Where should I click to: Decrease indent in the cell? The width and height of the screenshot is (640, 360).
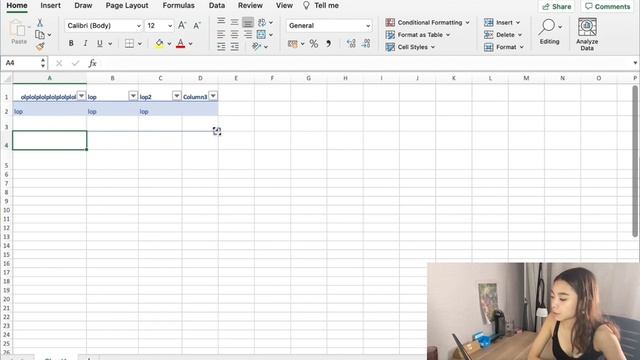point(221,47)
